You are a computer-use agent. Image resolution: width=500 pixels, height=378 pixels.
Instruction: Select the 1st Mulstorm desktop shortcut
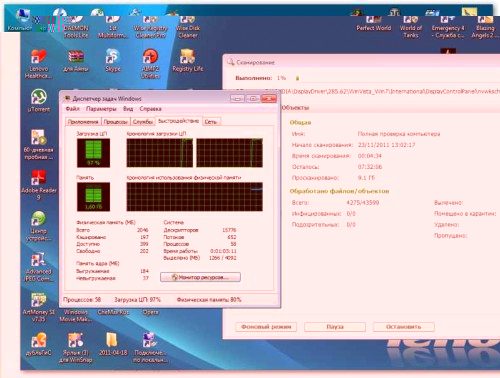pos(113,27)
